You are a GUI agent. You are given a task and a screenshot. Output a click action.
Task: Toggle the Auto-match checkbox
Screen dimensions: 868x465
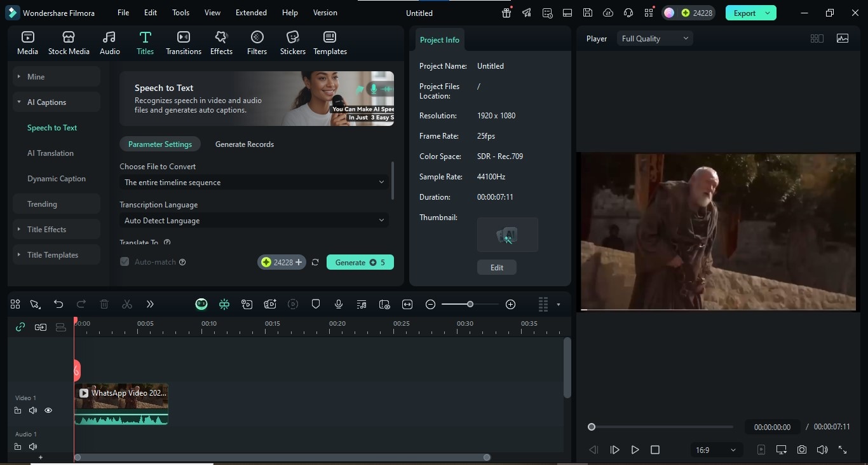tap(125, 262)
